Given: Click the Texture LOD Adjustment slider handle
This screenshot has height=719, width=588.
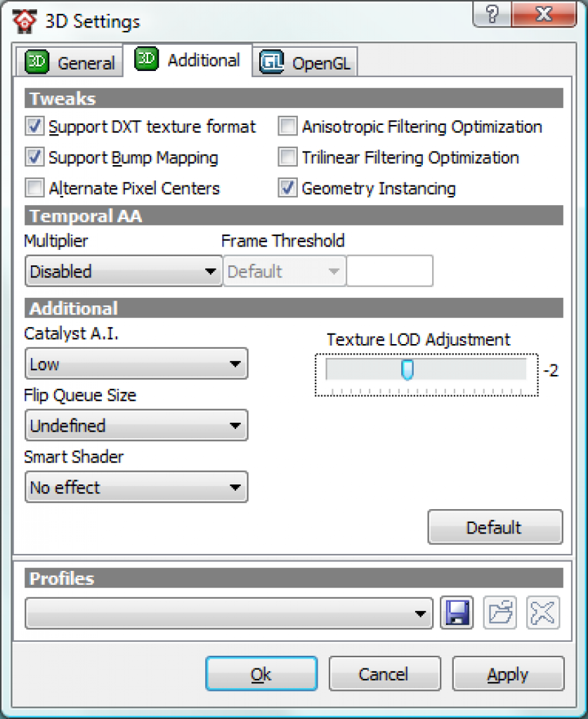Looking at the screenshot, I should [x=407, y=369].
